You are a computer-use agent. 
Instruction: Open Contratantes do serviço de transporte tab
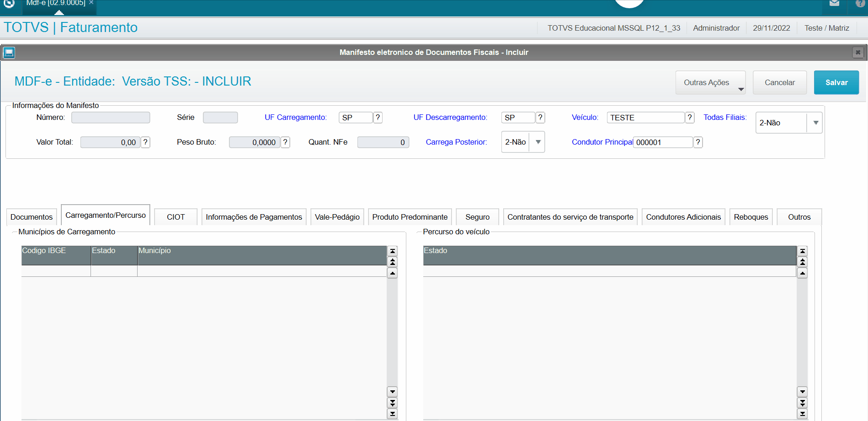pyautogui.click(x=570, y=217)
